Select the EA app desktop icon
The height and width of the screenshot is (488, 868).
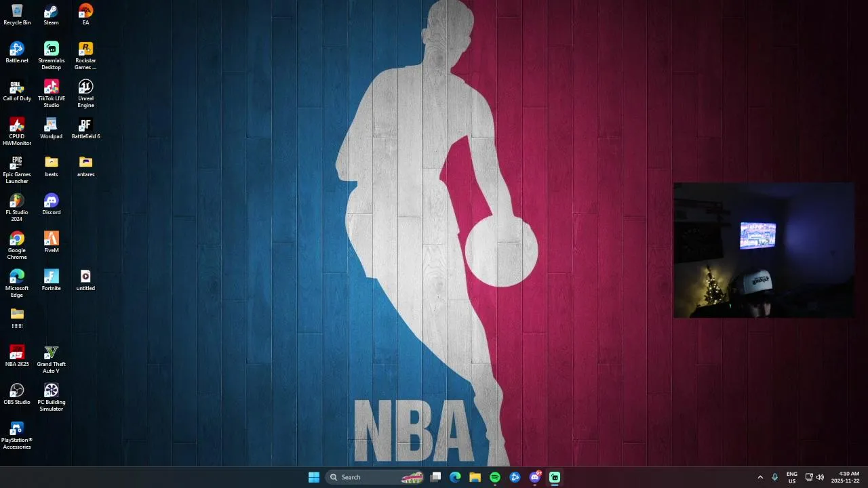(85, 14)
